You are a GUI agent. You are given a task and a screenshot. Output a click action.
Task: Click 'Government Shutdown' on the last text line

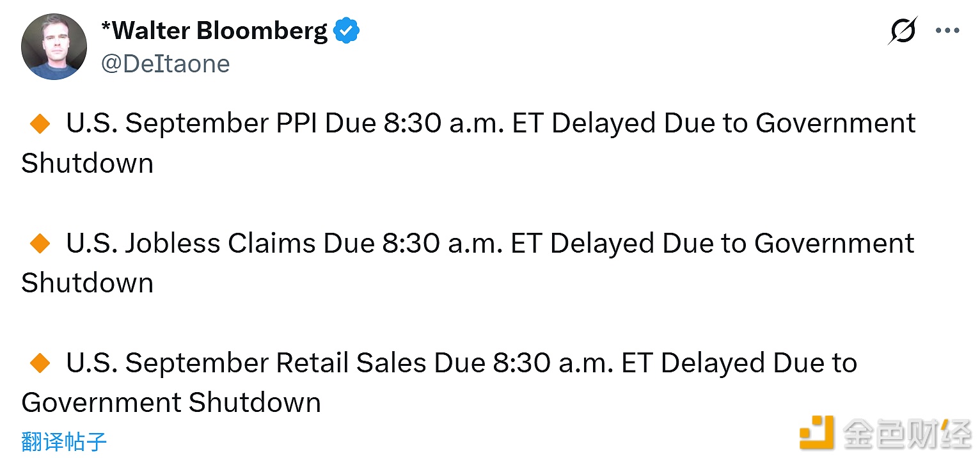click(x=171, y=403)
